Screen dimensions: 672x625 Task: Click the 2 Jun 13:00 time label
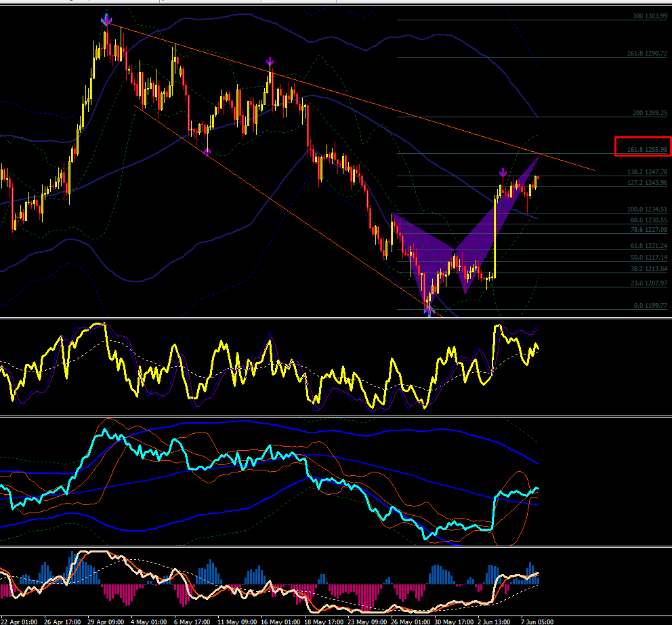(494, 622)
